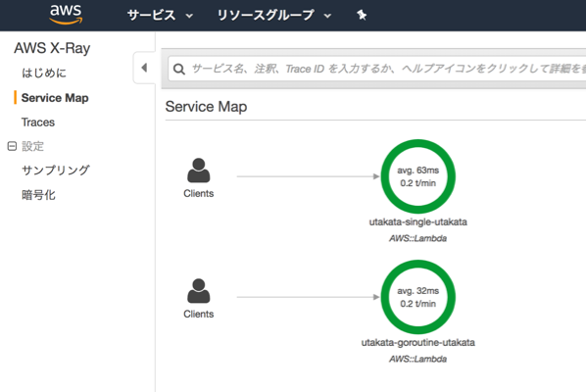This screenshot has width=586, height=392.
Task: Open the サンプリング settings link
Action: pyautogui.click(x=56, y=171)
